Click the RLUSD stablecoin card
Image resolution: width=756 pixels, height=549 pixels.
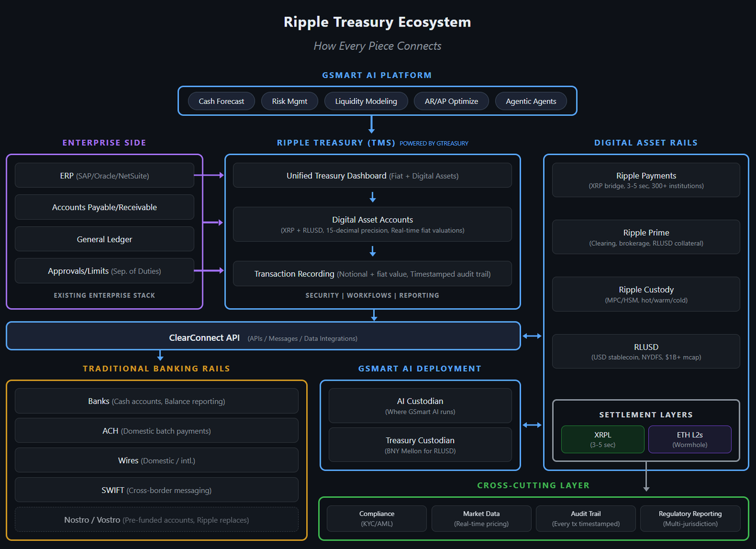[x=646, y=351]
